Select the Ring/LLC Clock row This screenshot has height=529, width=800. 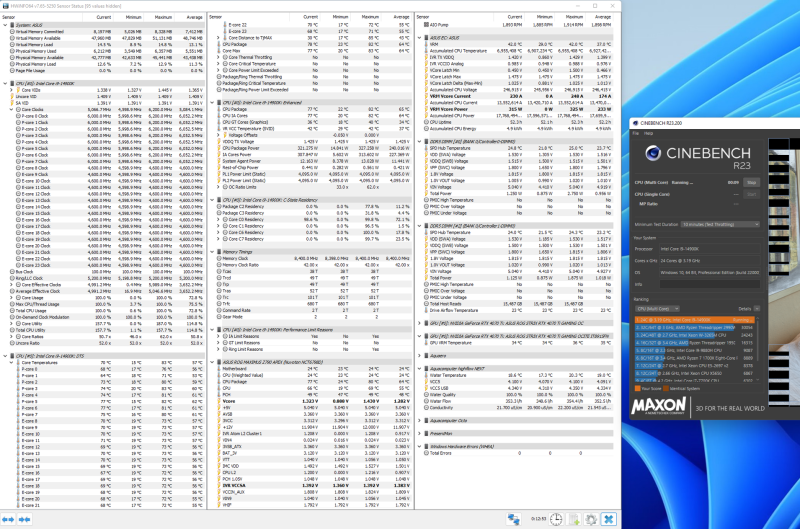107,278
